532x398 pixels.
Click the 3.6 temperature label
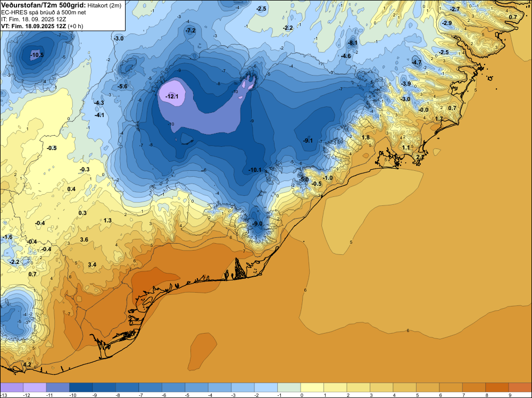84,239
